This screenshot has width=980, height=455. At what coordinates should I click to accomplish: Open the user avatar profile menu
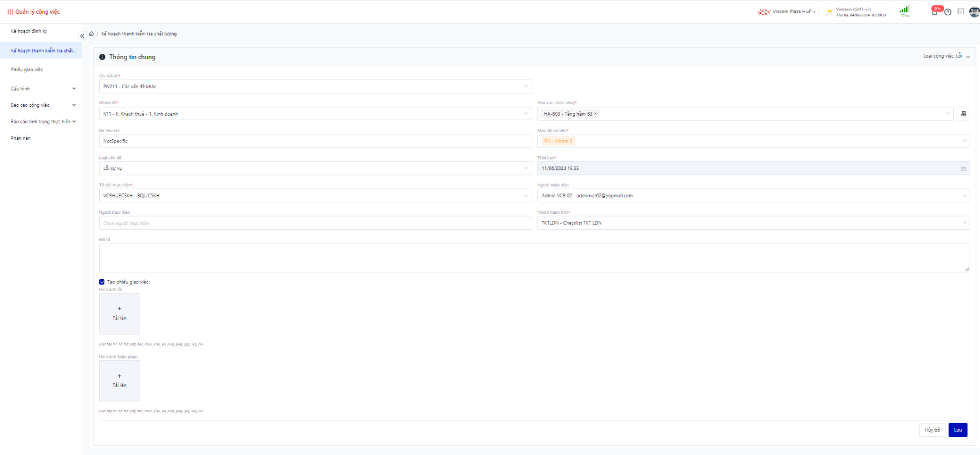coord(974,12)
